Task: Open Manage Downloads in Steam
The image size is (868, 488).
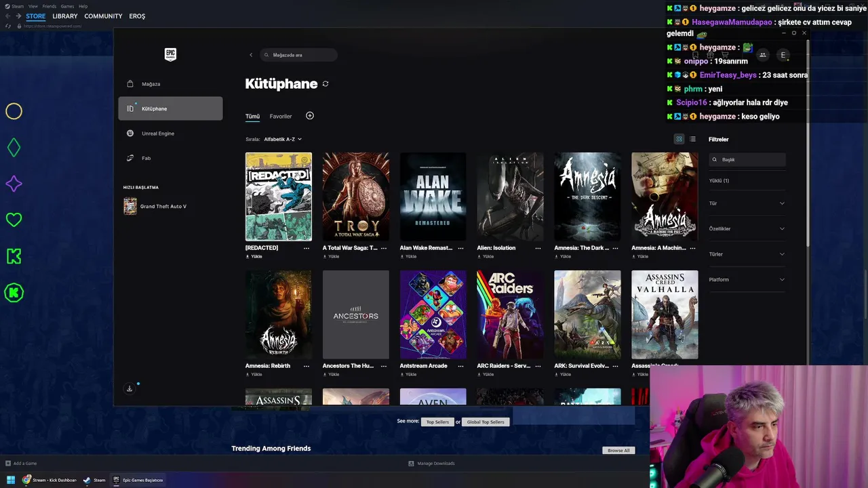Action: (431, 464)
